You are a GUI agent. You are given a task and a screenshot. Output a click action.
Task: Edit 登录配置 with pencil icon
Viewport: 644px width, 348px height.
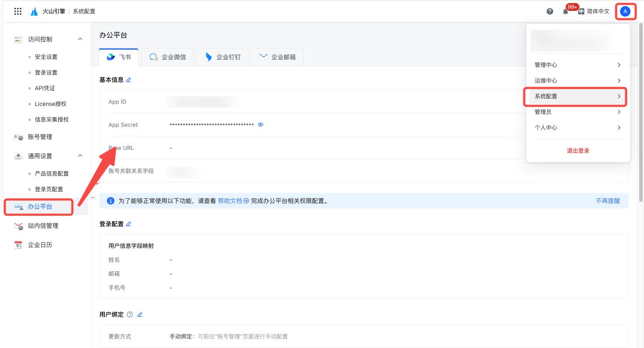(x=129, y=224)
